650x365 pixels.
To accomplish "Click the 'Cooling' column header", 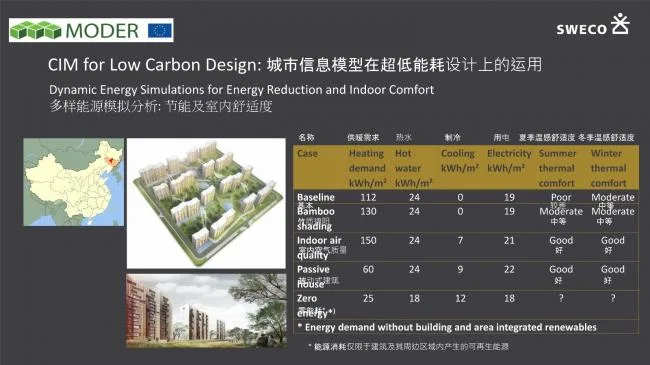I will 459,161.
